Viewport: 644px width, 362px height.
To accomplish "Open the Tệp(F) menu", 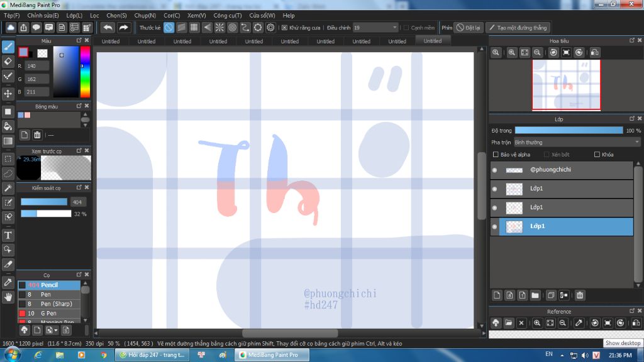I will coord(11,15).
